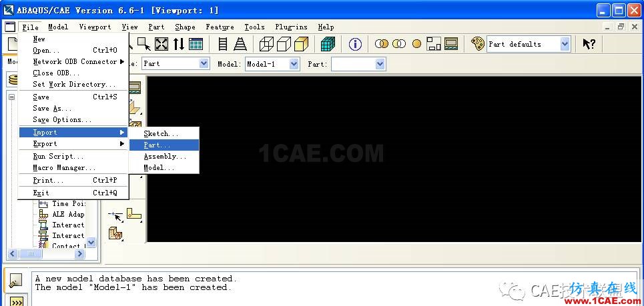Open the Shape menu
Image resolution: width=644 pixels, height=306 pixels.
tap(185, 27)
